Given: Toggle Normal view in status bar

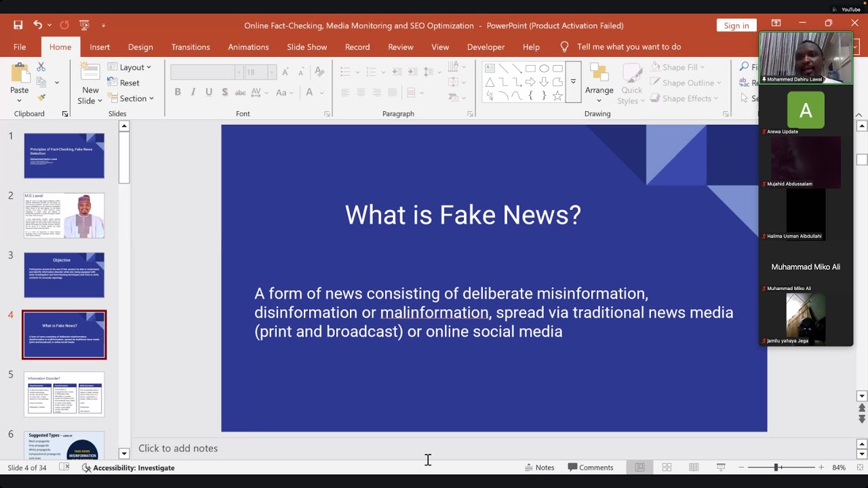Looking at the screenshot, I should (x=639, y=468).
